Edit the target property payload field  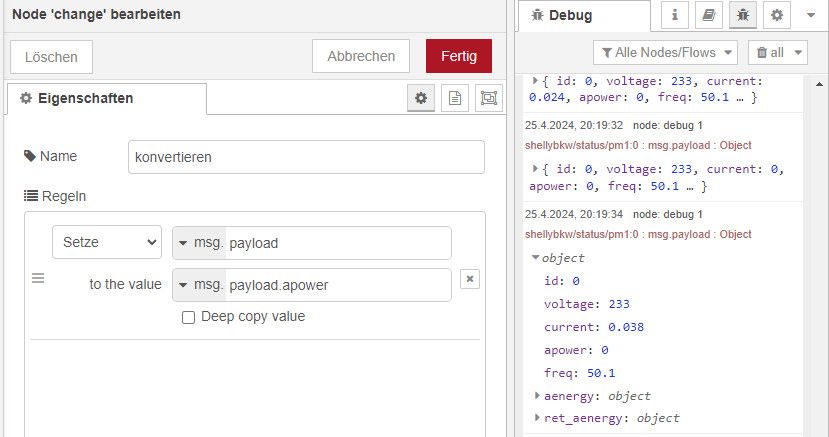click(x=338, y=243)
